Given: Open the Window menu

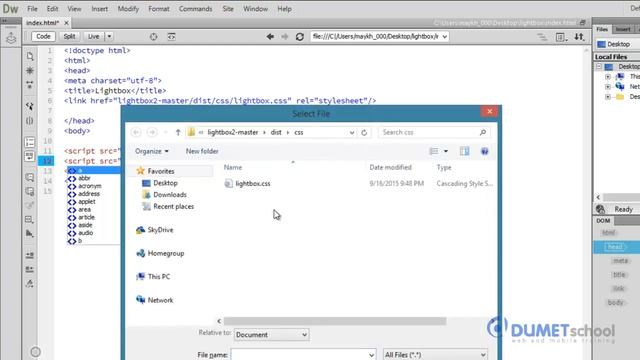Looking at the screenshot, I should (255, 9).
